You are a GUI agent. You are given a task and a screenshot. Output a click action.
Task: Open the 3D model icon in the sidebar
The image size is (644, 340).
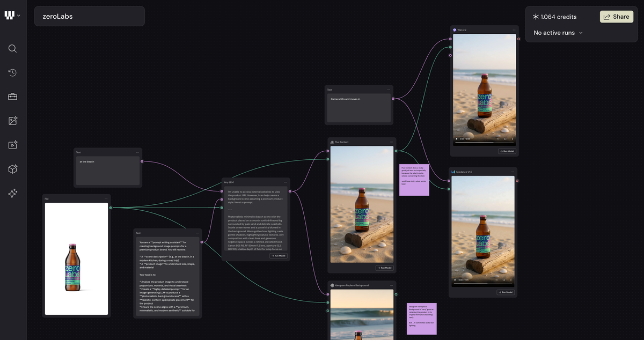pos(12,169)
